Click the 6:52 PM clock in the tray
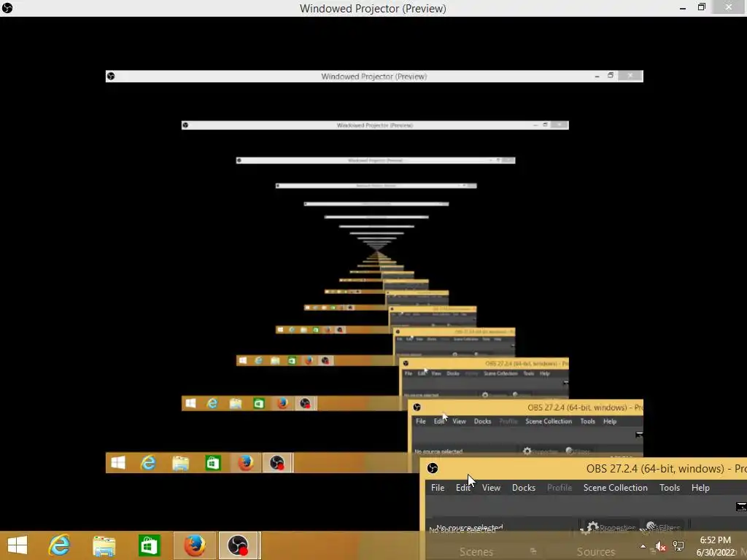Screen dimensions: 747x560 coord(715,540)
